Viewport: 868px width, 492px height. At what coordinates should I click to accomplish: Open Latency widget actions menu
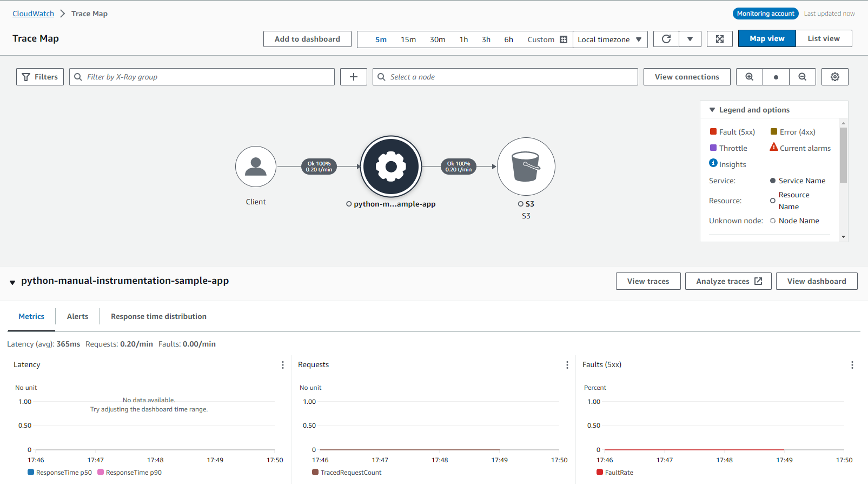pyautogui.click(x=283, y=365)
